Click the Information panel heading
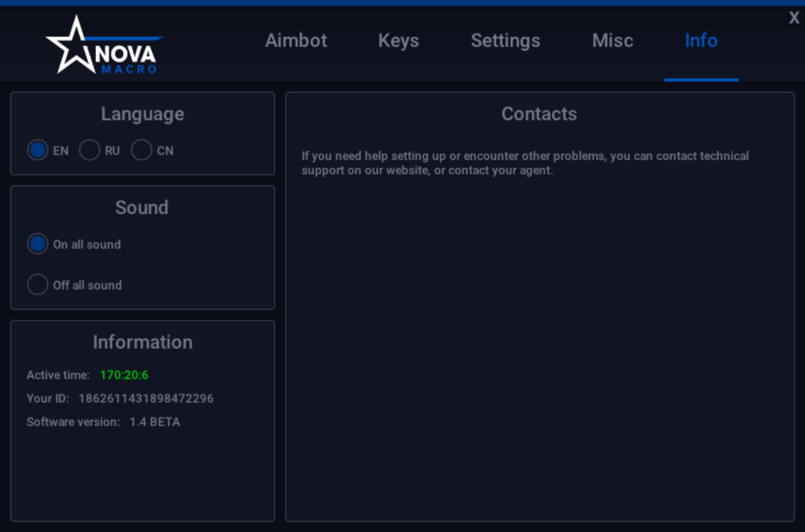The width and height of the screenshot is (805, 532). [x=143, y=342]
